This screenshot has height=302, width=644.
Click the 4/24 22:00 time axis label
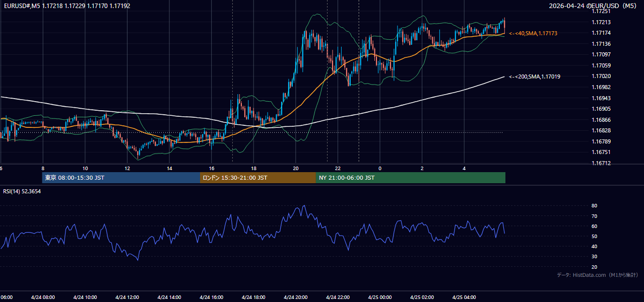point(338,297)
